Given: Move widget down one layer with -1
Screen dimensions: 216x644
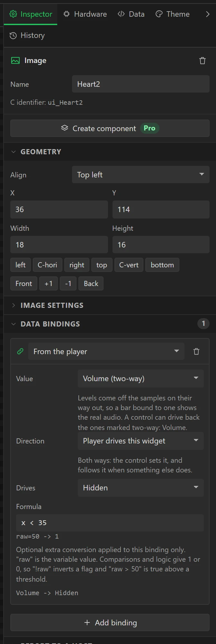Looking at the screenshot, I should [x=68, y=283].
